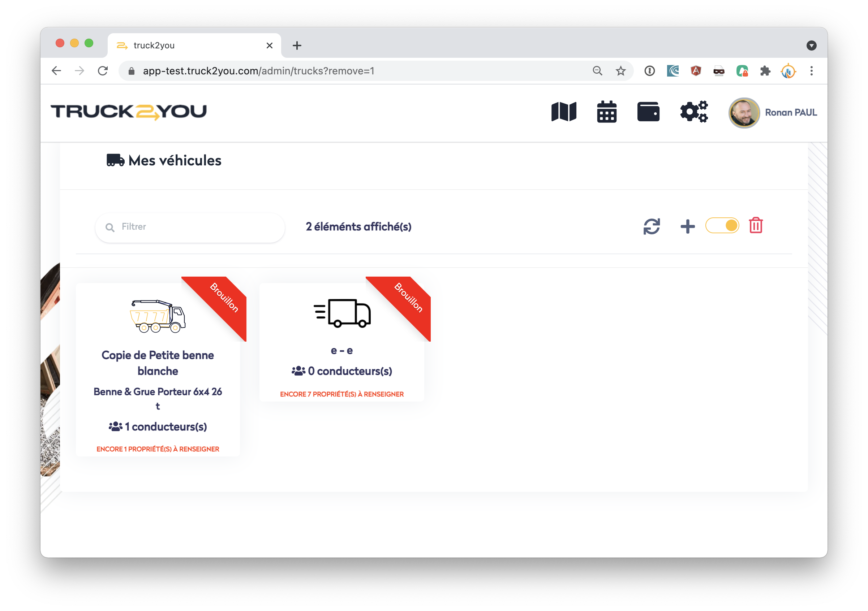The image size is (868, 611).
Task: Open Chrome three-dot menu
Action: (x=811, y=71)
